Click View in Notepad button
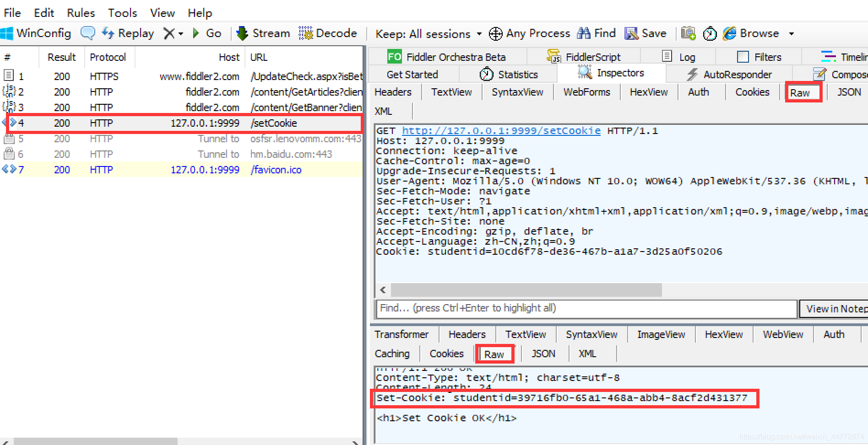 click(834, 309)
